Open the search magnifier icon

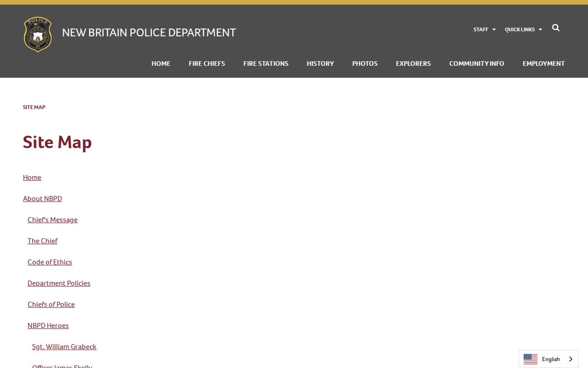pyautogui.click(x=556, y=28)
